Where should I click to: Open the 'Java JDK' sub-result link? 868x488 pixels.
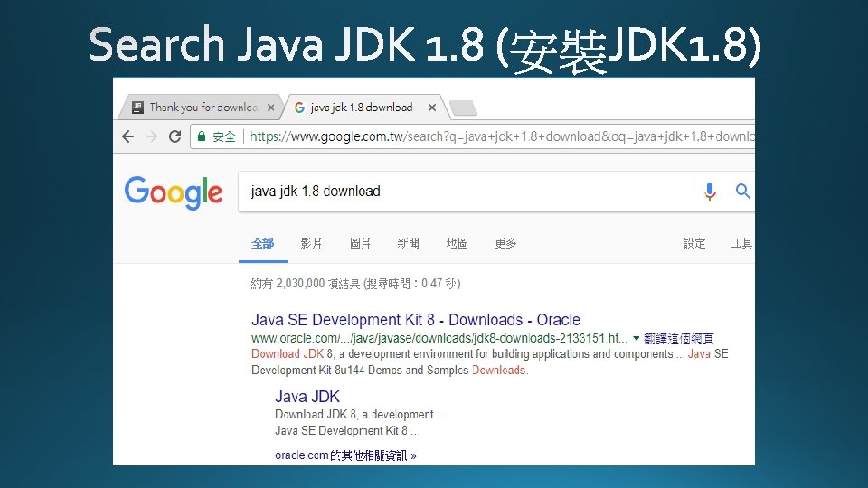coord(307,397)
